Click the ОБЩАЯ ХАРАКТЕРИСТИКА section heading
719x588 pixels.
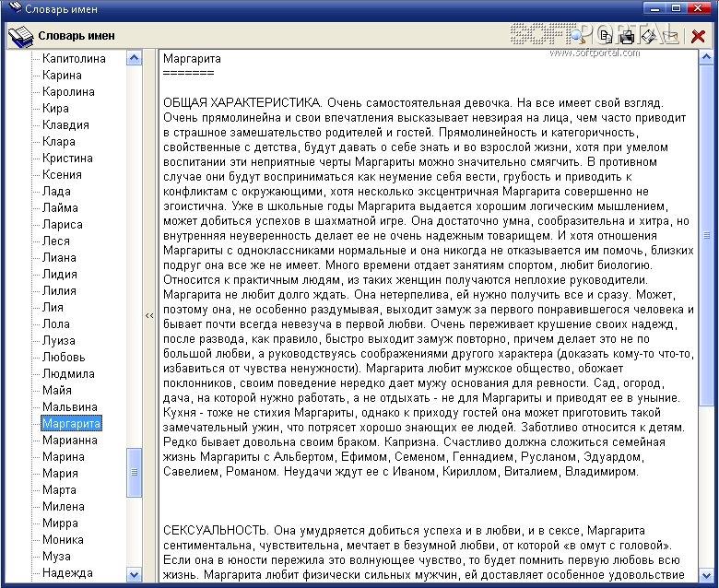point(242,102)
